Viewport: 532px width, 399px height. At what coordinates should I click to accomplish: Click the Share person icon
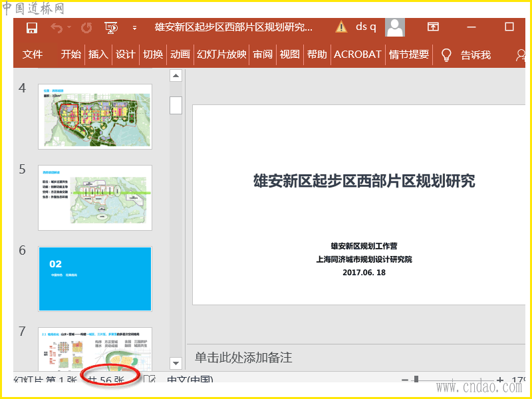[520, 55]
